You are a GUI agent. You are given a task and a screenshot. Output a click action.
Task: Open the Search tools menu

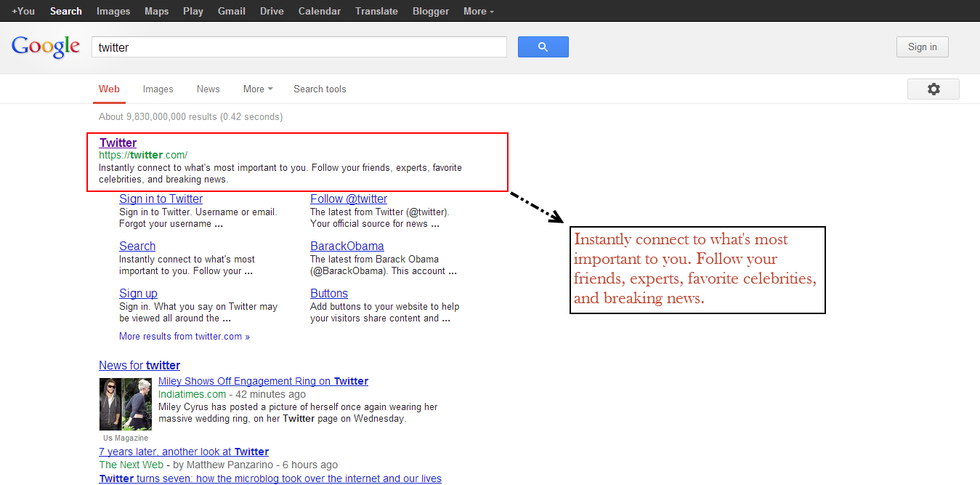(x=320, y=89)
